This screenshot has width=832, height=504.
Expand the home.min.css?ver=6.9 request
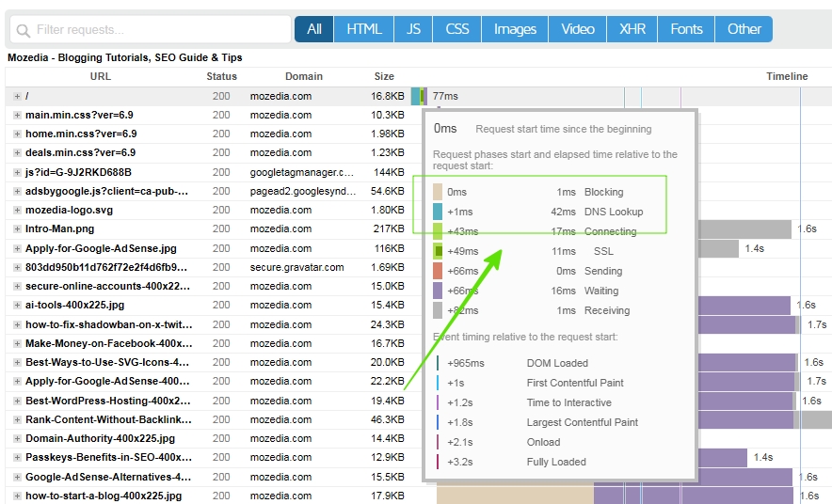17,134
